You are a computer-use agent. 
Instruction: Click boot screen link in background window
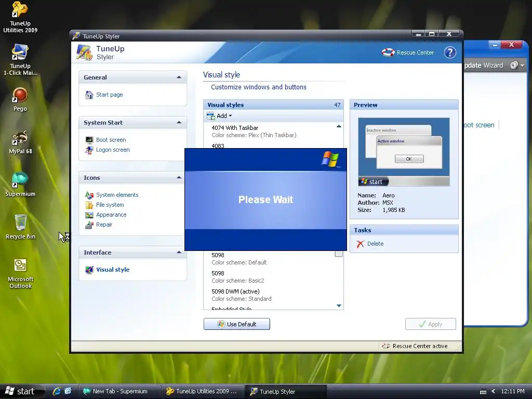[479, 125]
